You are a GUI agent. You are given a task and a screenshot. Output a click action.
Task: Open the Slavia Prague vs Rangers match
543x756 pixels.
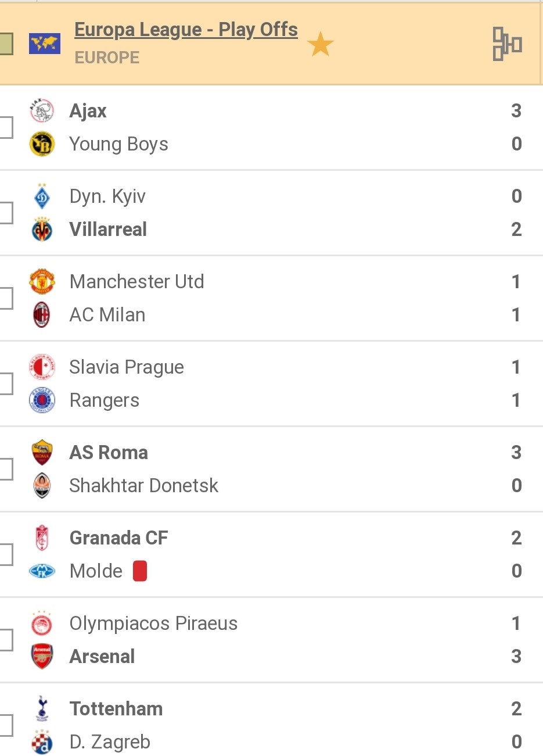click(x=271, y=384)
